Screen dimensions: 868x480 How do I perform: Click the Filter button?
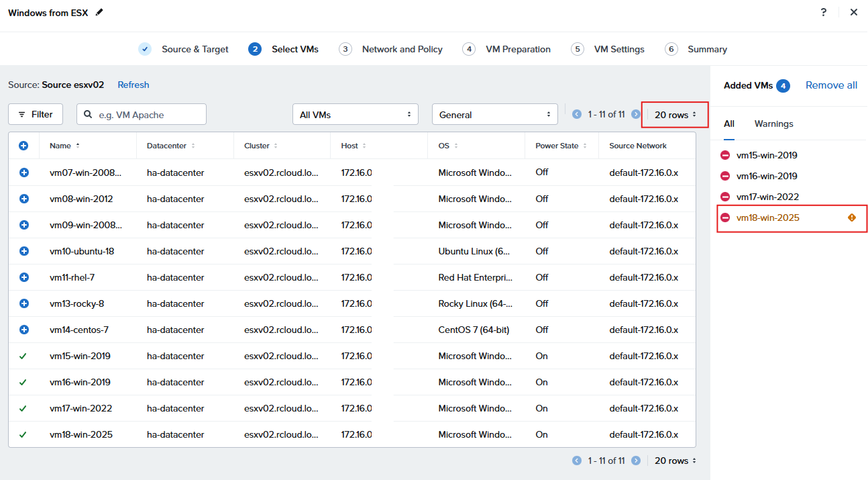(x=36, y=114)
